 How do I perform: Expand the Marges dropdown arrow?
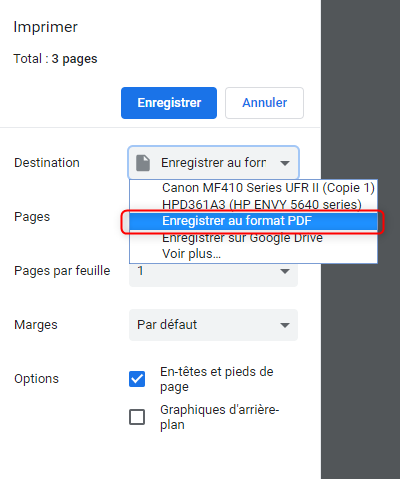pyautogui.click(x=285, y=325)
